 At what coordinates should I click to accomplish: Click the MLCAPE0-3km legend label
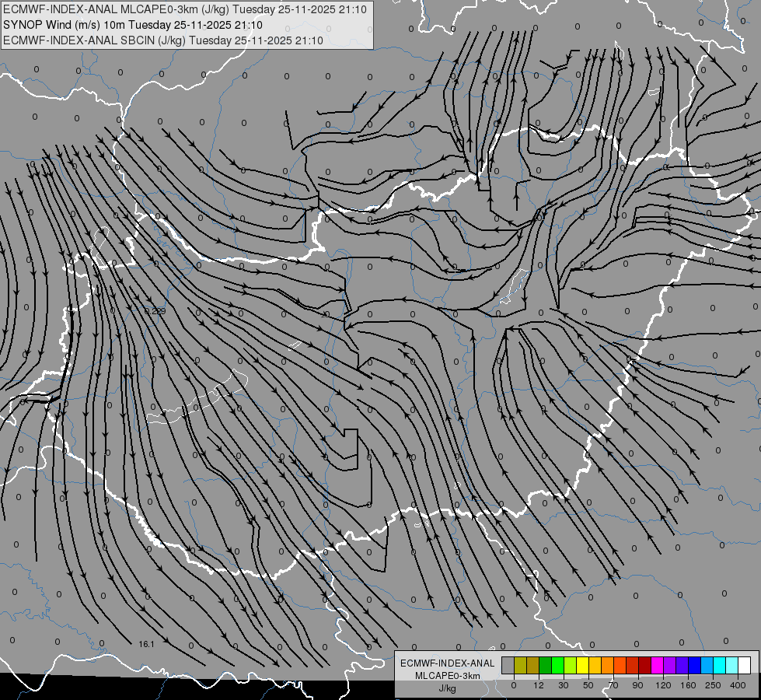(447, 676)
